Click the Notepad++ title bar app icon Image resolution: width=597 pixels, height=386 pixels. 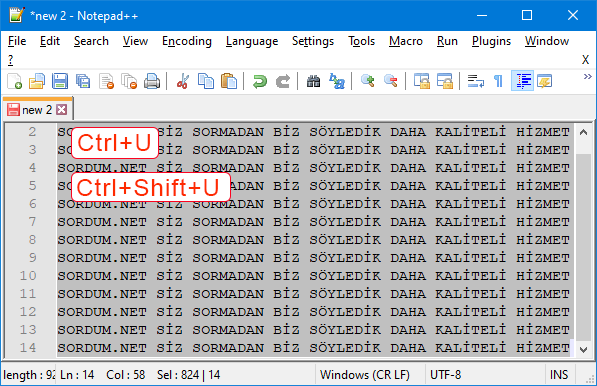pos(16,15)
